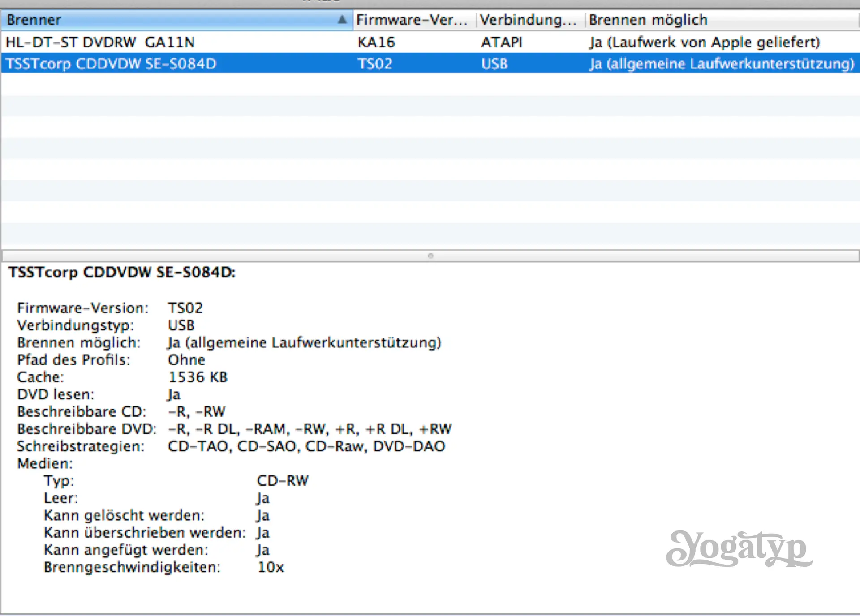This screenshot has height=616, width=860.
Task: Click USB cell in selected row
Action: click(494, 64)
